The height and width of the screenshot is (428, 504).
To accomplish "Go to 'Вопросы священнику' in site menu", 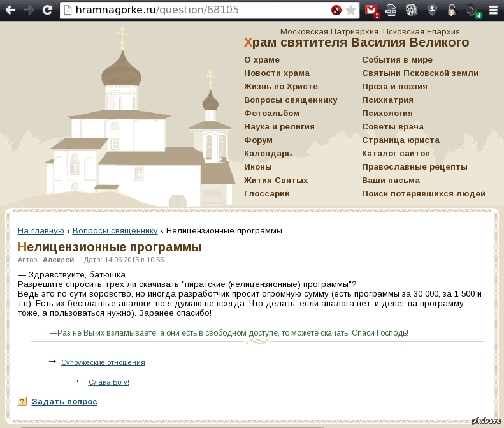I will (x=291, y=100).
